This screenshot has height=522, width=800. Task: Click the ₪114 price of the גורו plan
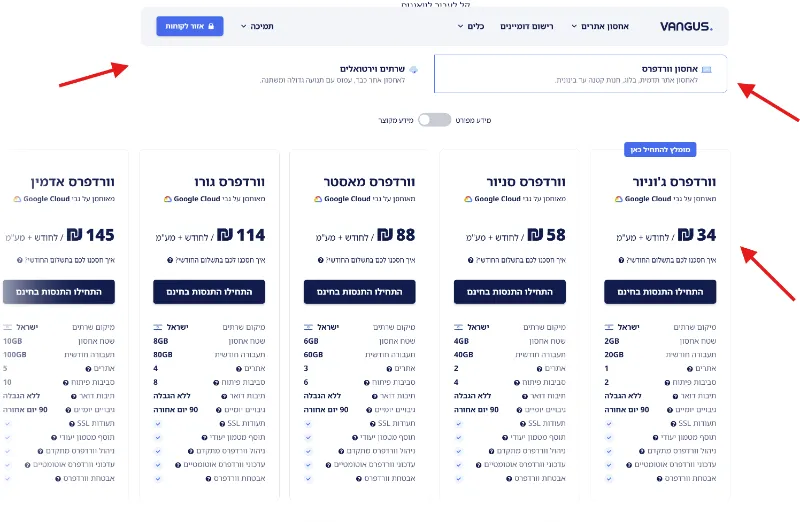pyautogui.click(x=241, y=235)
